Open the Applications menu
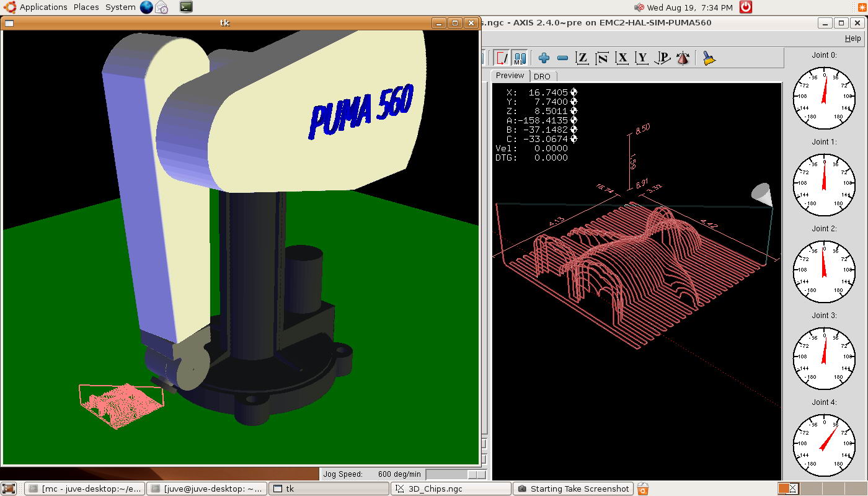The image size is (868, 496). 43,7
